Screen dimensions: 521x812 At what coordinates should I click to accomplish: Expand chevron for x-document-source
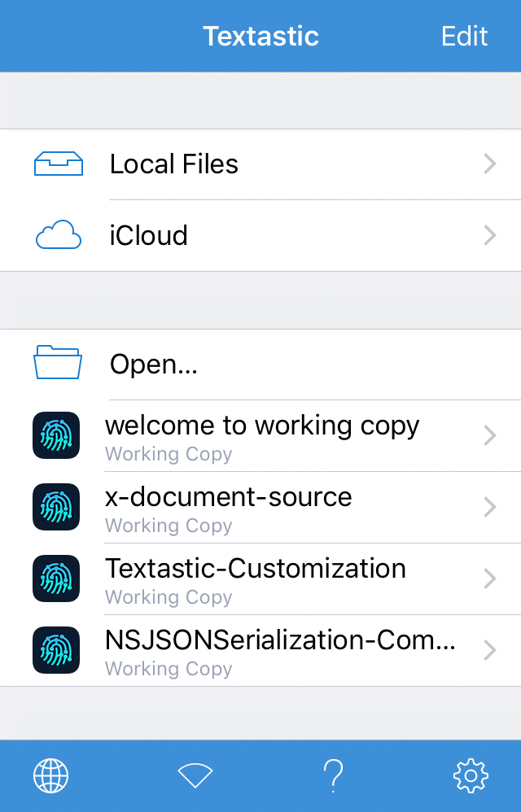(489, 507)
